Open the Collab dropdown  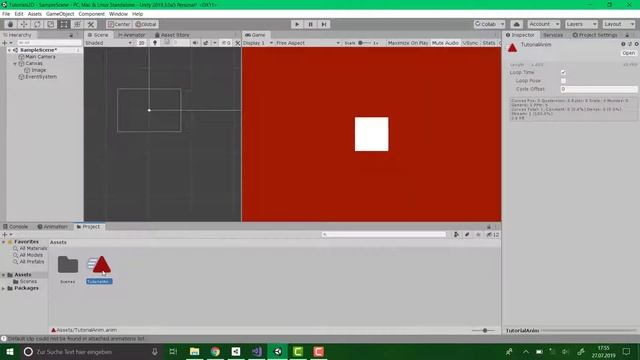[489, 24]
